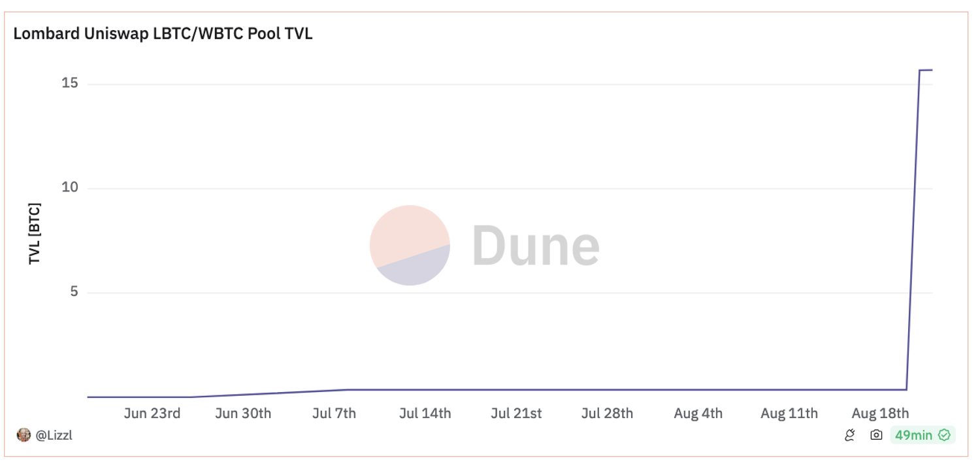Click the Aug 18th x-axis label
This screenshot has height=475, width=980.
coord(880,414)
